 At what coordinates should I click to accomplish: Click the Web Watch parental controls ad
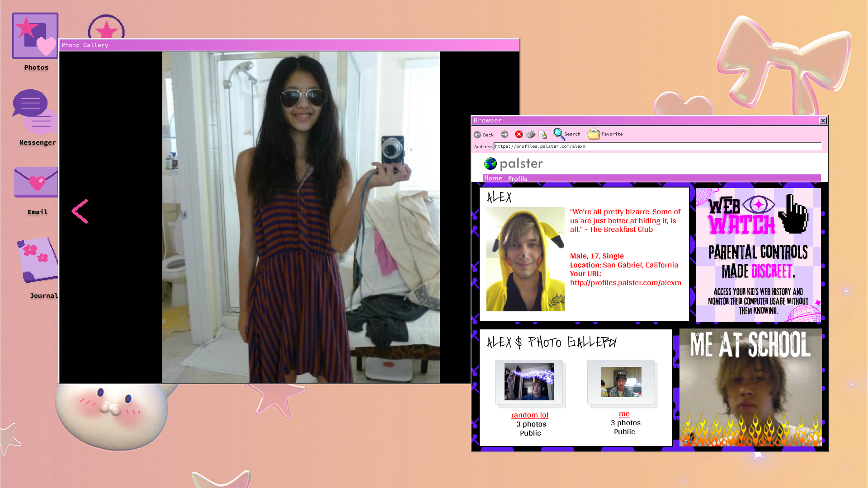(x=758, y=254)
